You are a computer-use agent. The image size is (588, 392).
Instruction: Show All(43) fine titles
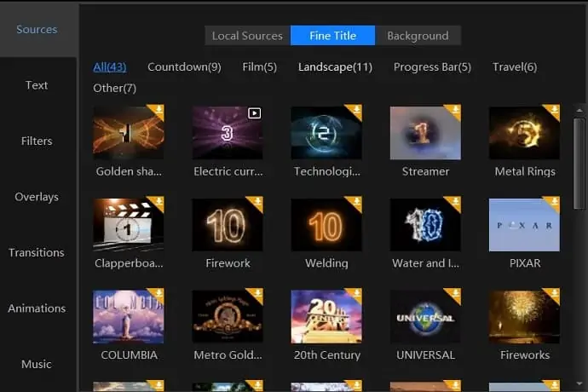(x=109, y=66)
